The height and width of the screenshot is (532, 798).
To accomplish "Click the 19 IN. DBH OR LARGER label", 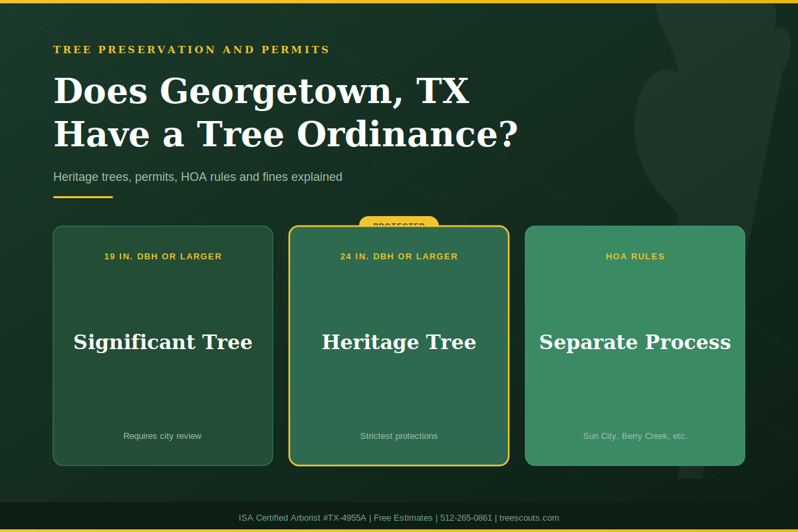I will click(163, 256).
